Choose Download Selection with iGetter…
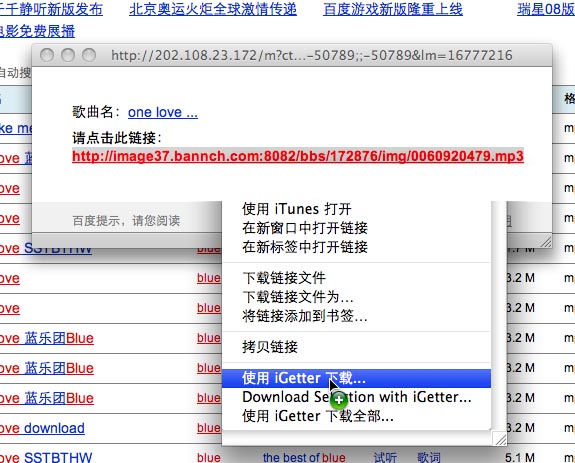 (x=356, y=397)
